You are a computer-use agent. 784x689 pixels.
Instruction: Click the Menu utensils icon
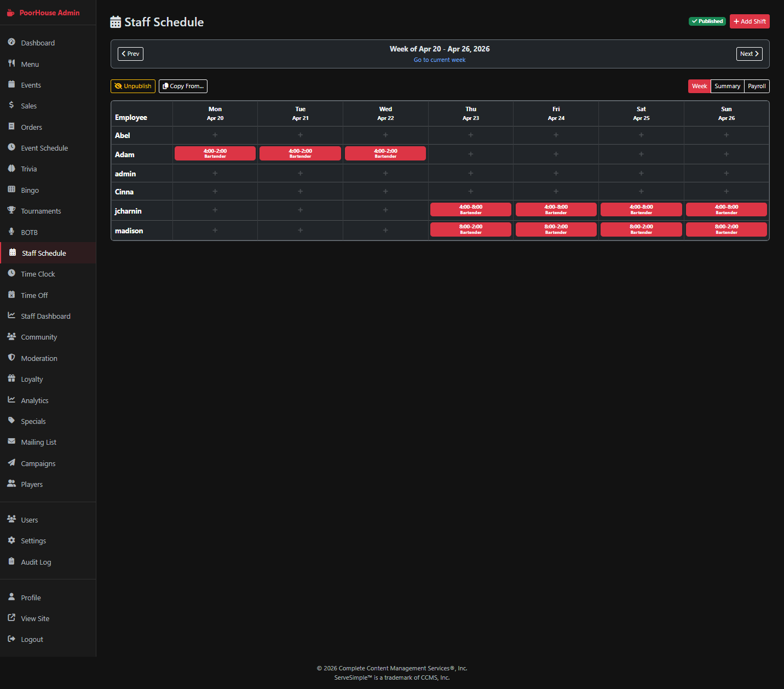click(11, 64)
